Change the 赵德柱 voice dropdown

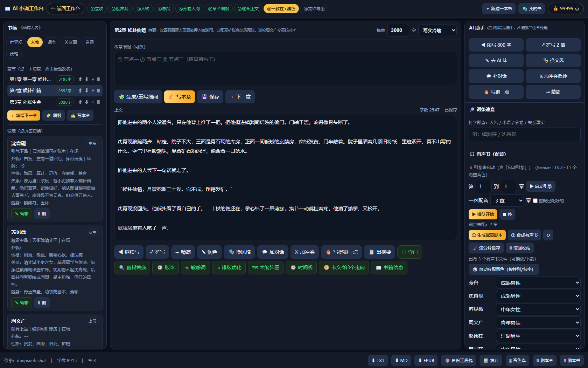tap(538, 336)
